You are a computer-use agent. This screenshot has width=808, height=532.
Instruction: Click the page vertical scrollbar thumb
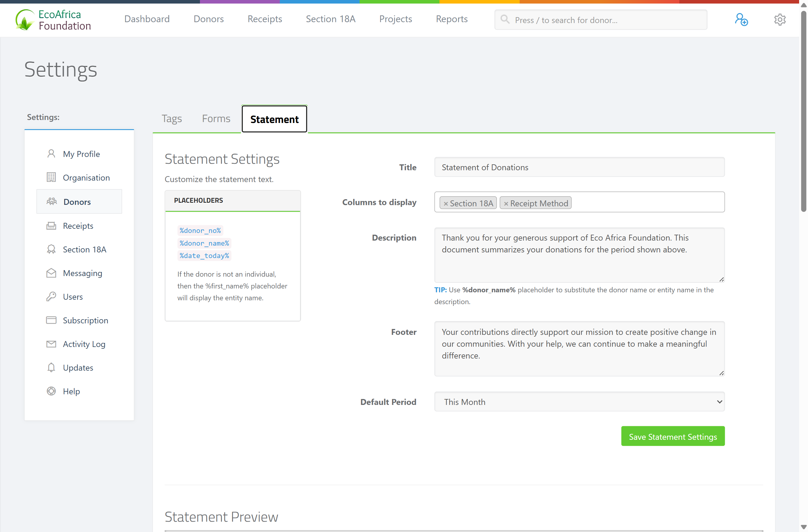803,112
